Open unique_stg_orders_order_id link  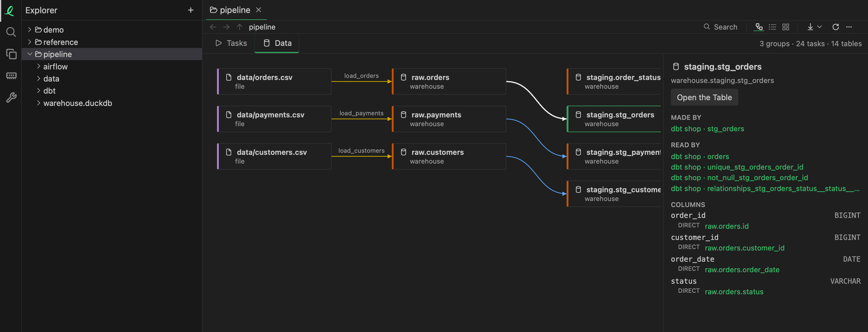tap(737, 167)
